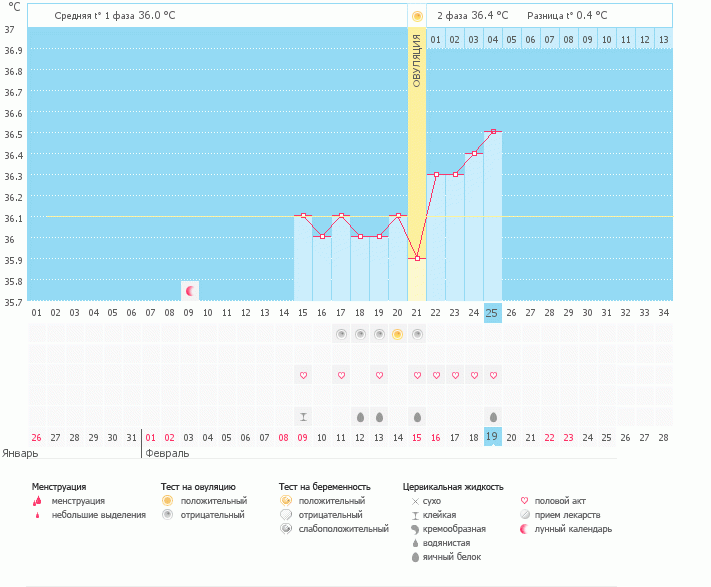Click 'Тест на овуляцию' legend heading

[198, 487]
